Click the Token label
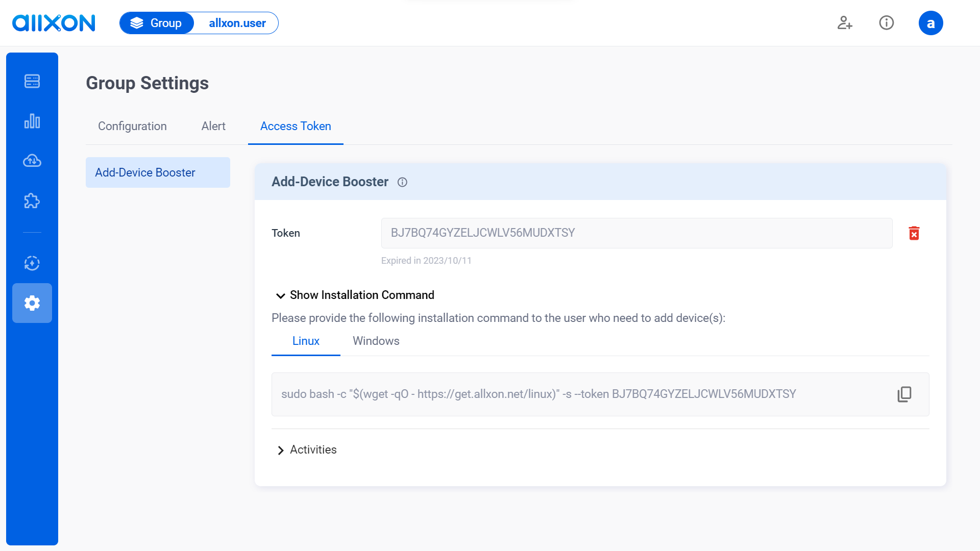The image size is (980, 551). click(x=286, y=233)
